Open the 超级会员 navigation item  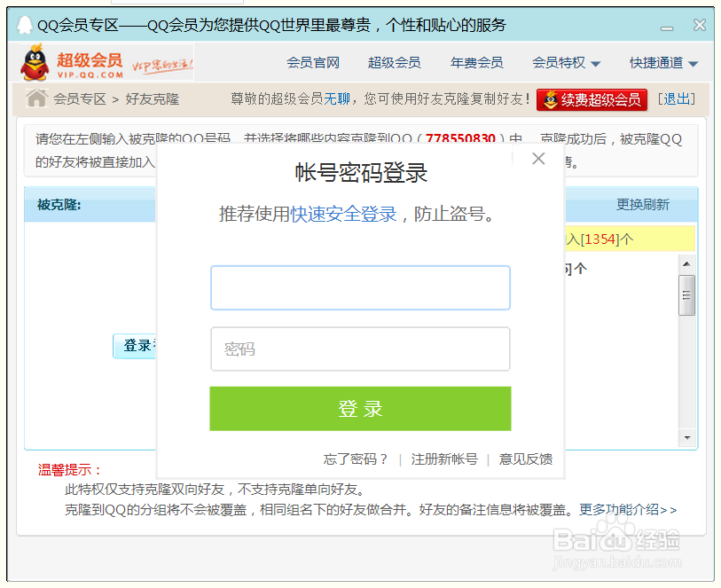coord(394,62)
